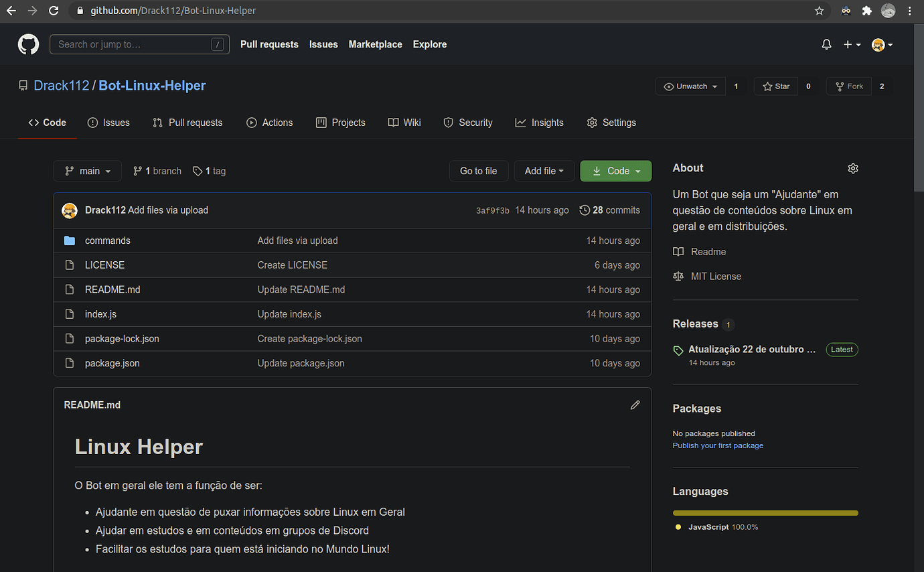Click the Update index.js commit message
The width and height of the screenshot is (924, 572).
(289, 314)
